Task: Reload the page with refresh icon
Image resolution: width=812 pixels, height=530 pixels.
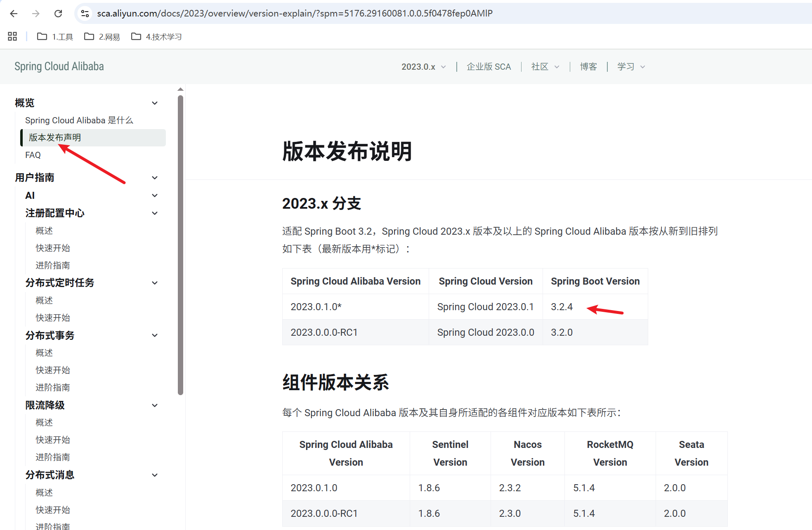Action: click(x=58, y=14)
